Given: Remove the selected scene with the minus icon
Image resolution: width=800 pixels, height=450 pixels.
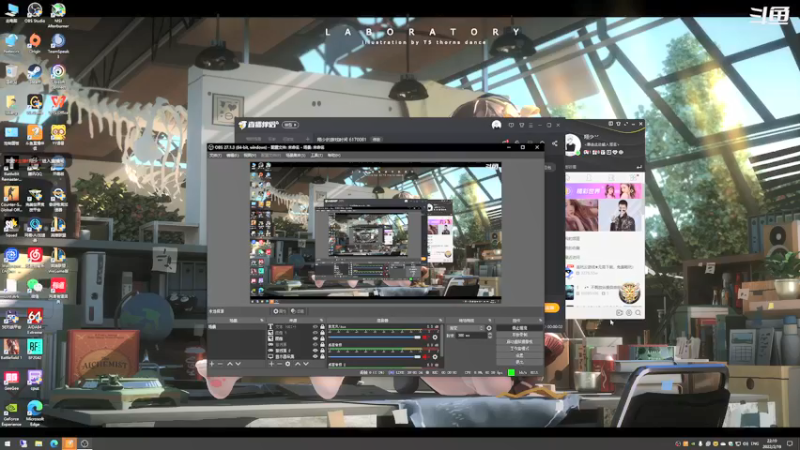Looking at the screenshot, I should coord(220,364).
